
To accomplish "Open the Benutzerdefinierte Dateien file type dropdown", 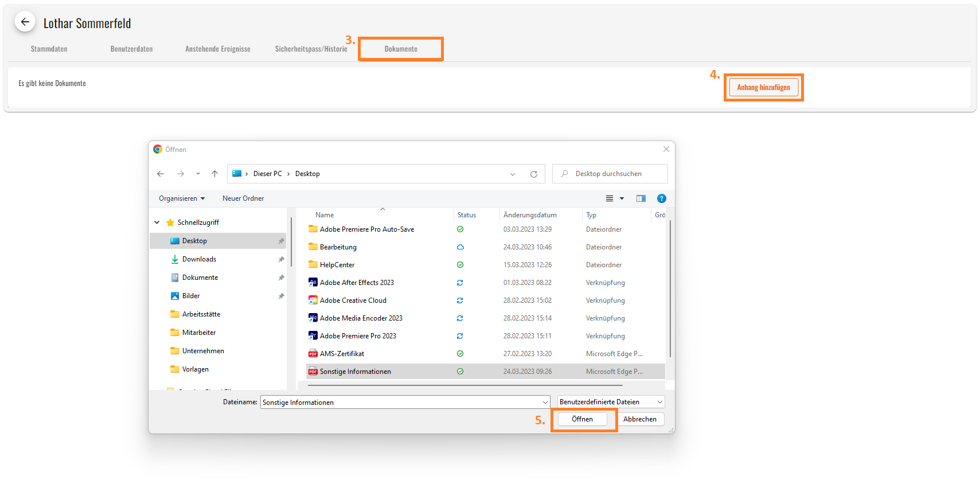I will (611, 402).
